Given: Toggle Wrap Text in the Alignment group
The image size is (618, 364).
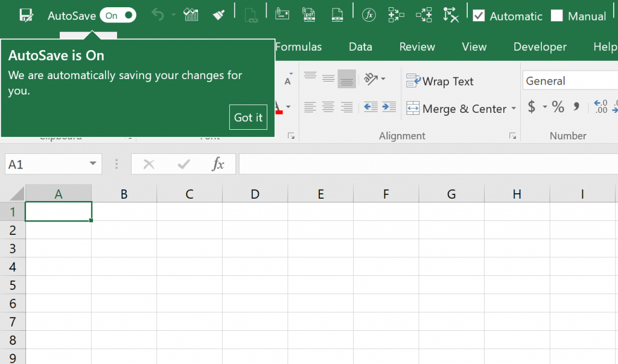Looking at the screenshot, I should (x=440, y=80).
